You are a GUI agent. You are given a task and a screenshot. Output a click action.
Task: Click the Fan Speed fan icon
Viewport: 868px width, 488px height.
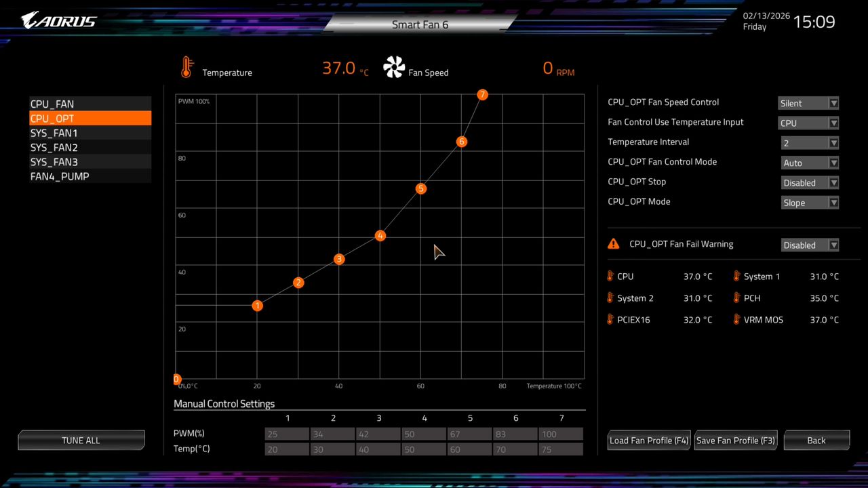point(394,67)
